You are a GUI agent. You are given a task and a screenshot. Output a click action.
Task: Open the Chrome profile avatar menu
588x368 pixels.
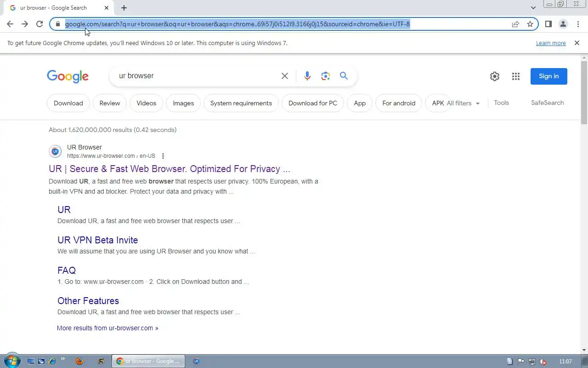coord(563,24)
